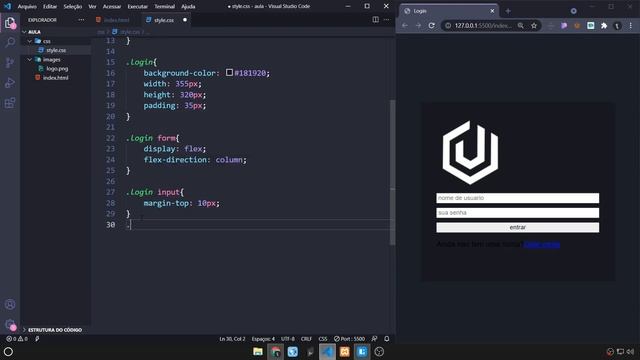Click the Windows Start circle button
640x360 pixels.
coord(8,351)
